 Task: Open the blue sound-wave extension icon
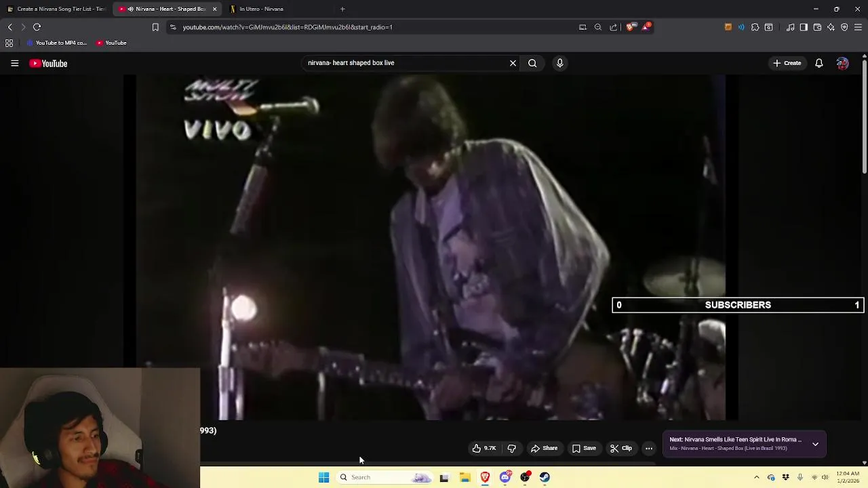tap(741, 27)
